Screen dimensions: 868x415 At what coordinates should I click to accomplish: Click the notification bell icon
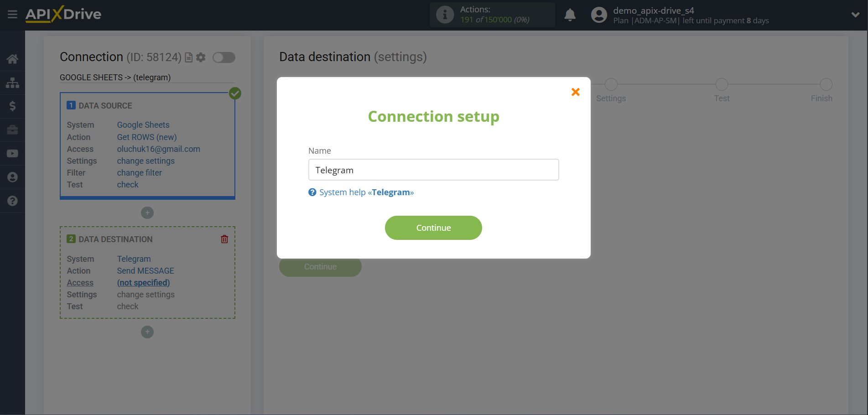[x=570, y=14]
